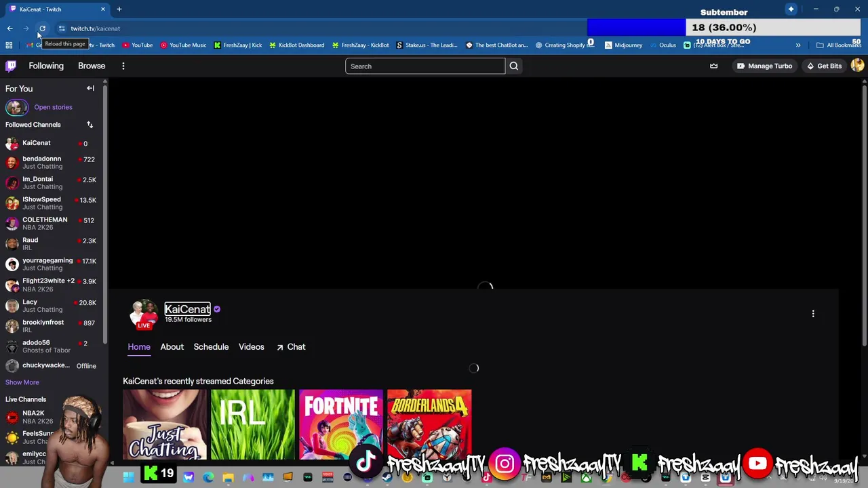Click the Manage Turbo button

[764, 66]
